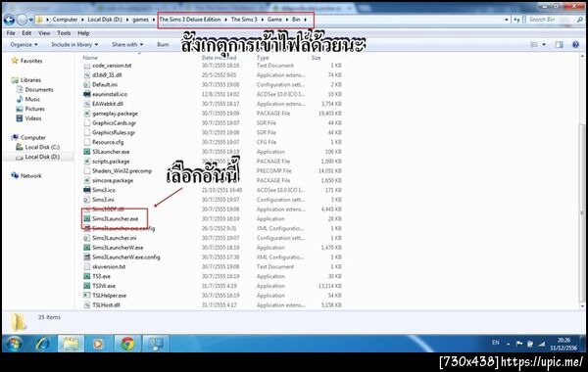588x372 pixels.
Task: Click the Burn toolbar button
Action: (x=163, y=45)
